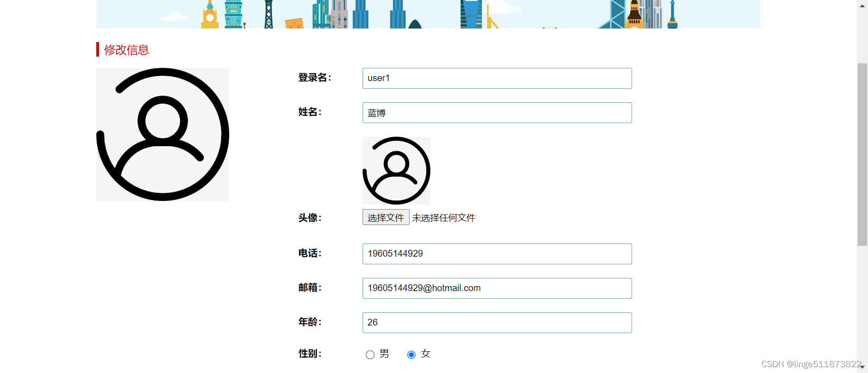Click the 电话 field with 19605144929

497,254
